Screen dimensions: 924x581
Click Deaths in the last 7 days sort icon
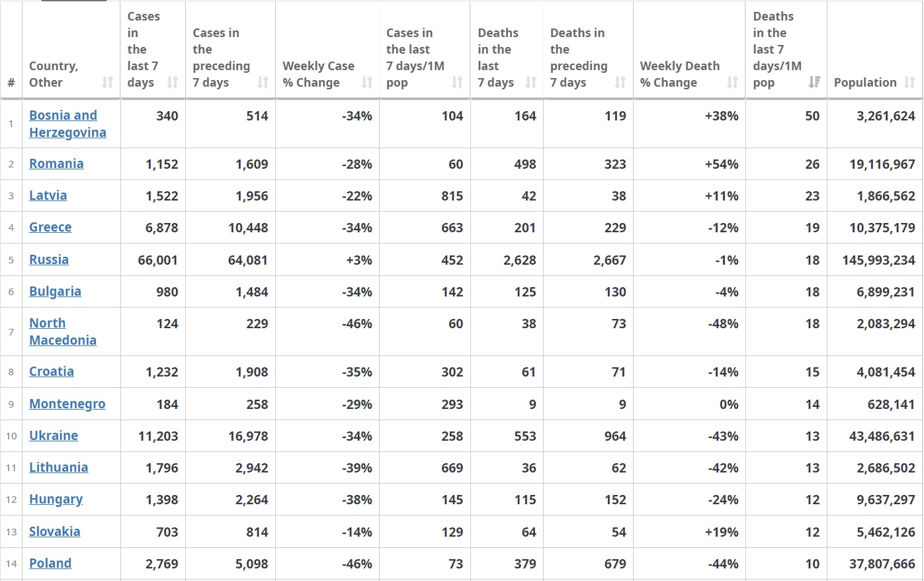click(530, 83)
